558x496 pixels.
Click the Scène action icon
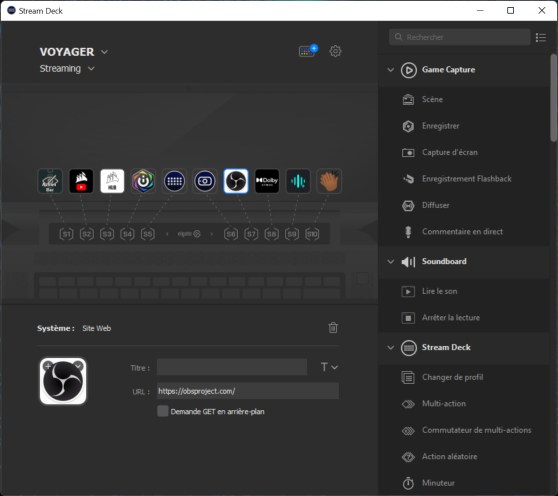pos(408,100)
